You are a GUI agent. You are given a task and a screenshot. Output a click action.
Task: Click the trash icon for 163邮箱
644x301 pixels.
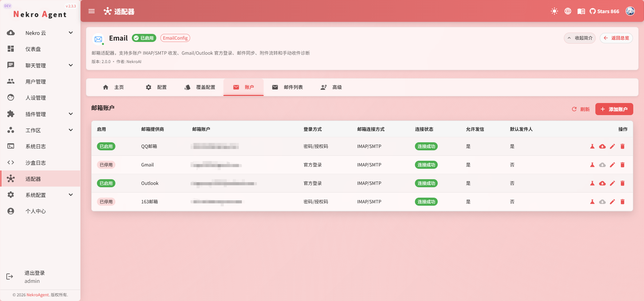[x=623, y=202]
